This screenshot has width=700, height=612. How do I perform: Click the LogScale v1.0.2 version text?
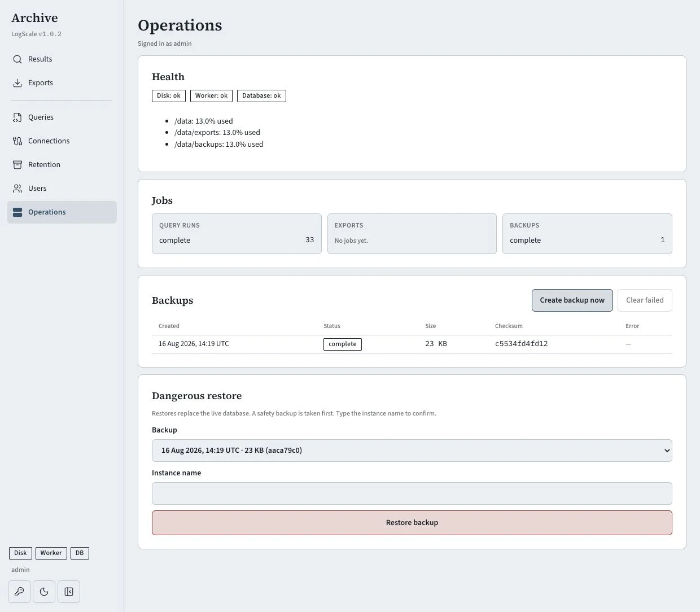click(37, 34)
